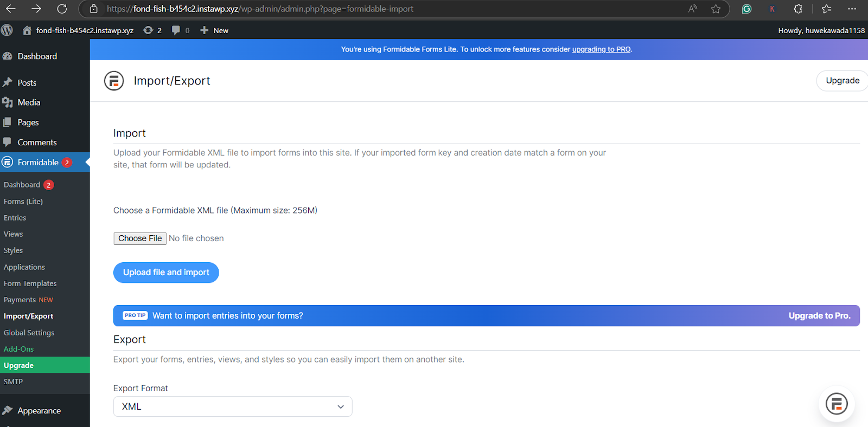Open the Styles submenu item
Image resolution: width=868 pixels, height=427 pixels.
tap(14, 250)
